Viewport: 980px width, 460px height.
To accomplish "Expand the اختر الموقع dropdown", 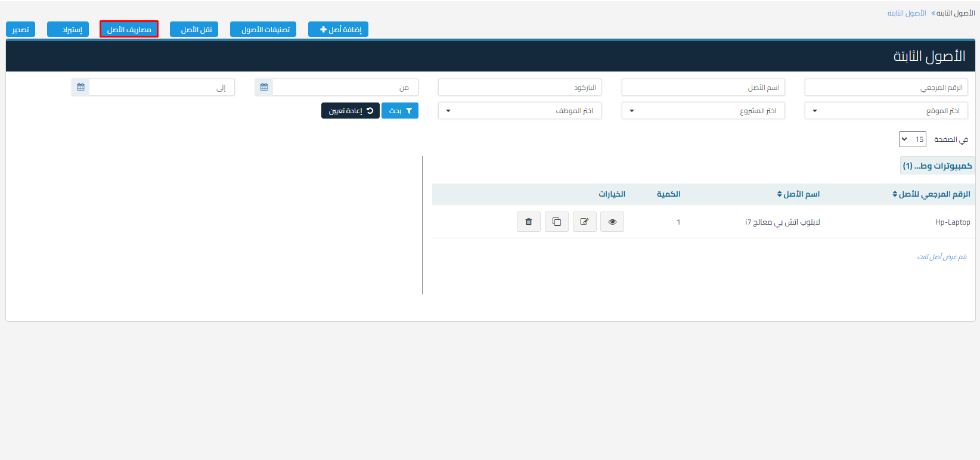I will tap(886, 111).
